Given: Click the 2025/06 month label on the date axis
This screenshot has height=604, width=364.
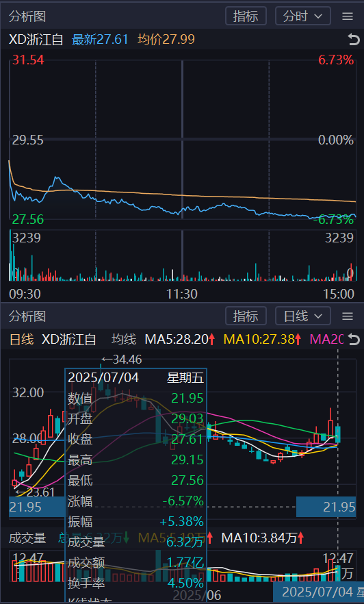Looking at the screenshot, I should [197, 596].
